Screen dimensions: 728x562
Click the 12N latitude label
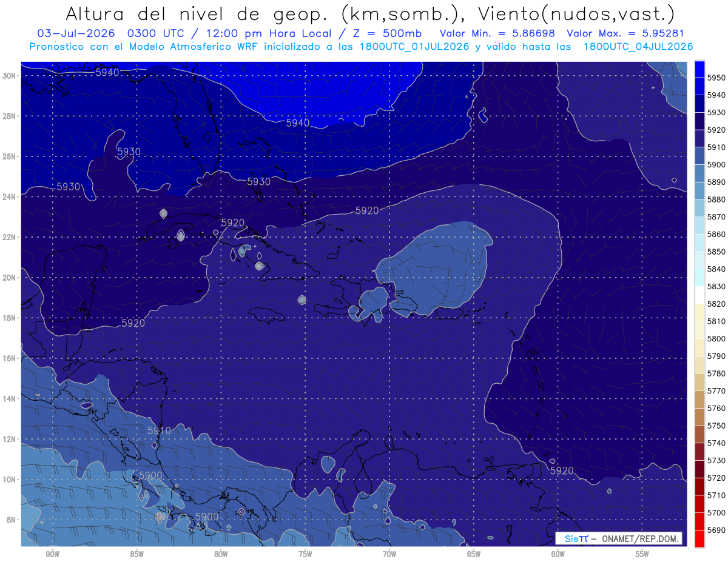click(x=9, y=439)
